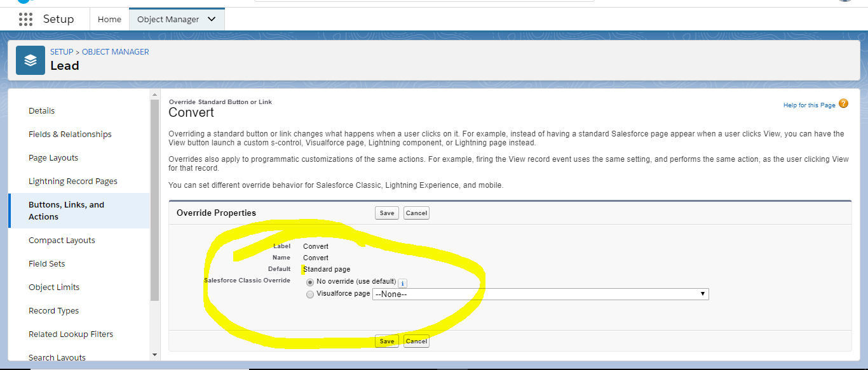The width and height of the screenshot is (868, 370).
Task: Click the bottom Cancel button
Action: pos(416,341)
